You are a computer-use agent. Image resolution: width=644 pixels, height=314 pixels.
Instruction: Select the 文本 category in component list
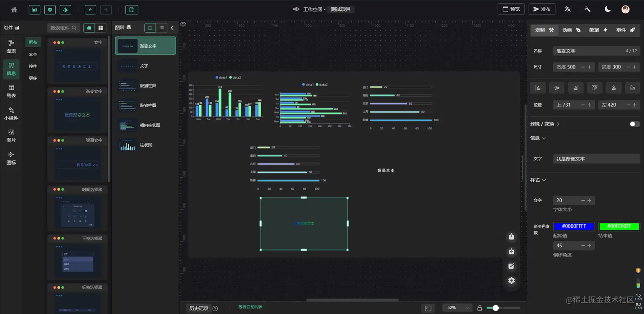(x=33, y=54)
